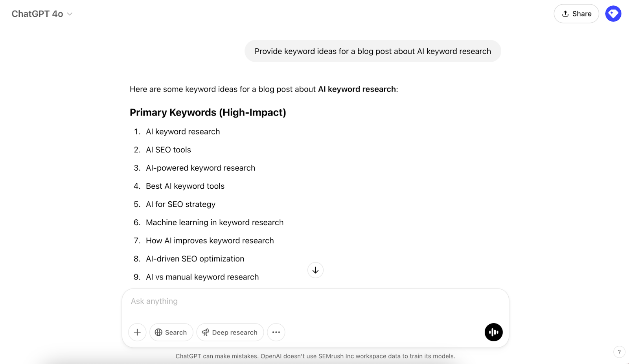Click the upload arrow icon inside Share
Viewport: 629px width, 364px height.
coord(565,13)
